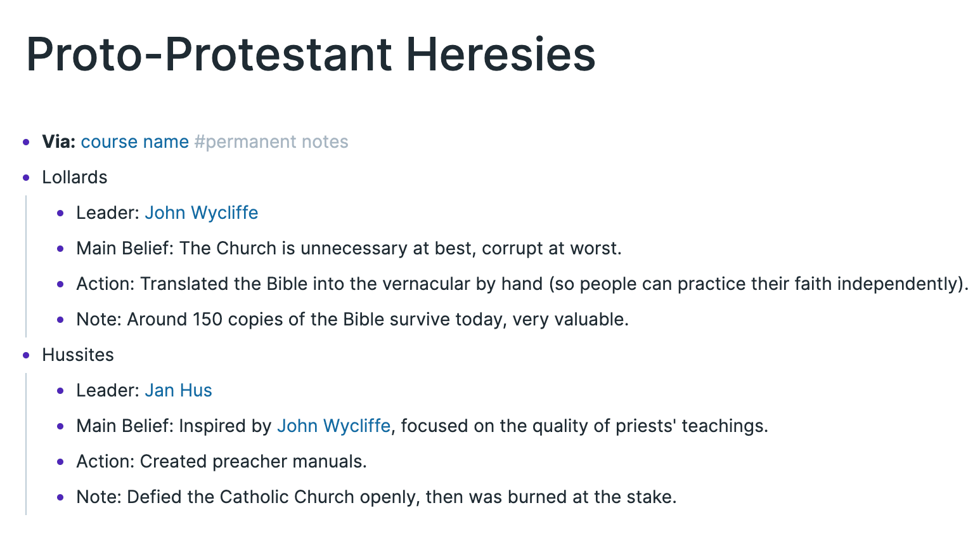Screen dimensions: 980x543
Task: Open the Jan Hus page link
Action: [x=178, y=390]
